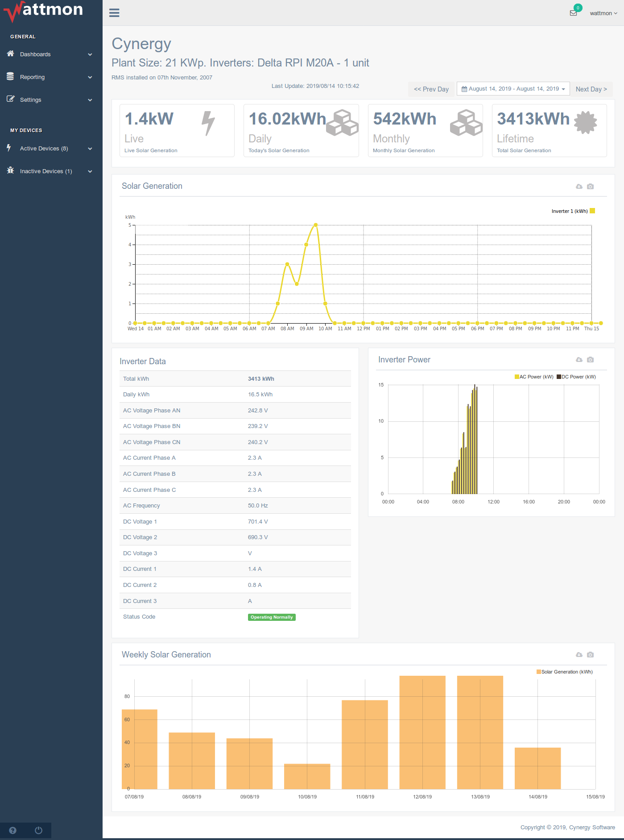Click the Next Day button
Screen dimensions: 624x840
pyautogui.click(x=591, y=89)
